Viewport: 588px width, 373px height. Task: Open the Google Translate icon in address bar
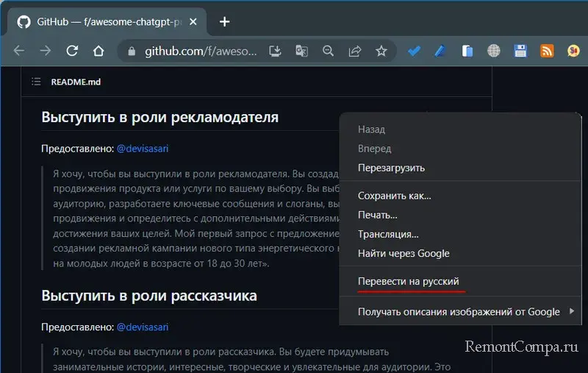301,51
